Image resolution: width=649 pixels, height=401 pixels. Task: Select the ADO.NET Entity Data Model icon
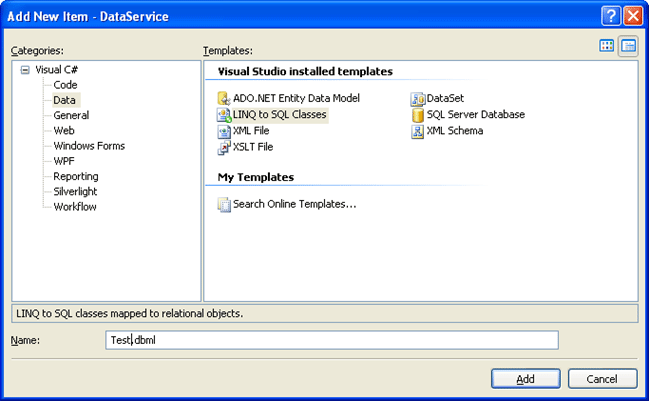point(224,98)
